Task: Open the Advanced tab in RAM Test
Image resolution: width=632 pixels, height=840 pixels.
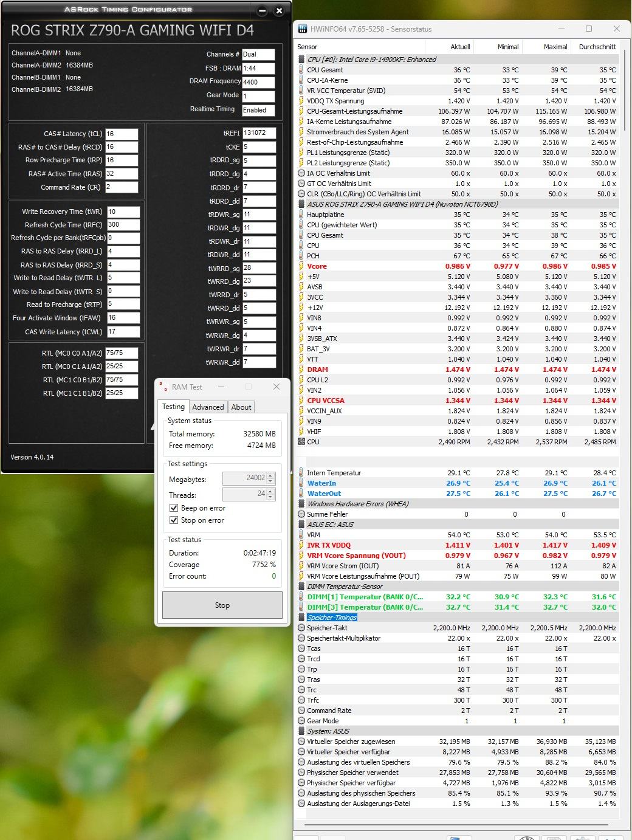Action: point(208,407)
